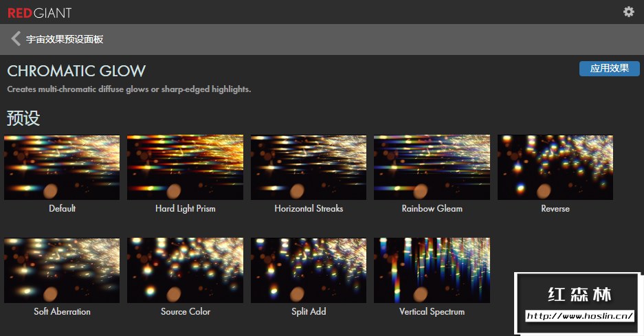Select the Default preset thumbnail
The width and height of the screenshot is (644, 336).
click(62, 167)
